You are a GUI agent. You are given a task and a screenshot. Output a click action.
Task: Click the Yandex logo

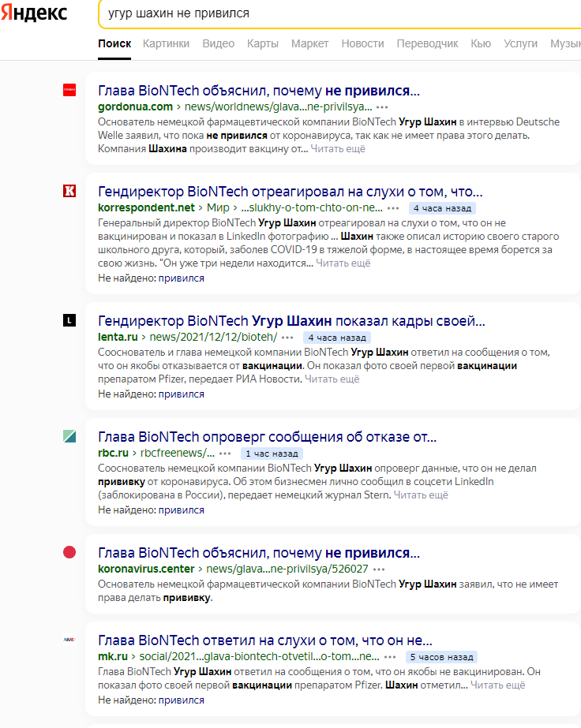point(34,13)
